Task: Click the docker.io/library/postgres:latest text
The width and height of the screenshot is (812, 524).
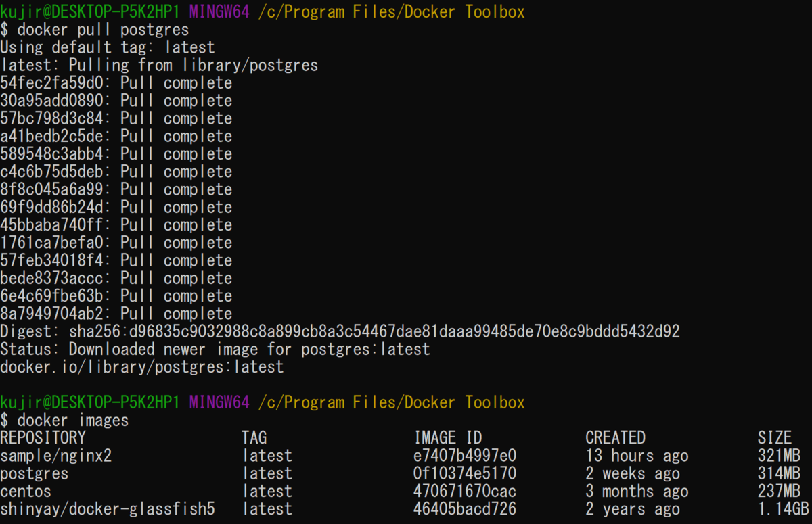Action: (x=142, y=366)
